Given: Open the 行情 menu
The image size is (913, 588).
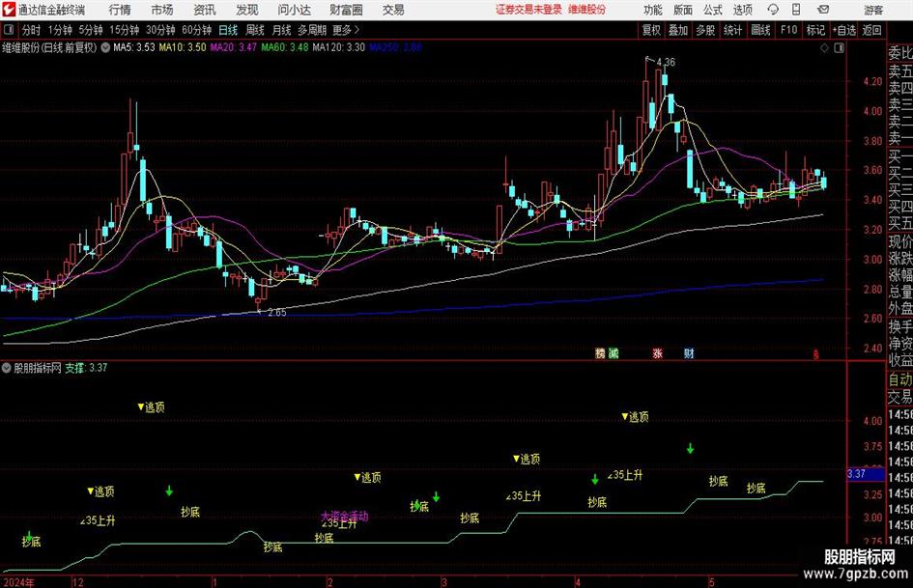Looking at the screenshot, I should coord(120,10).
